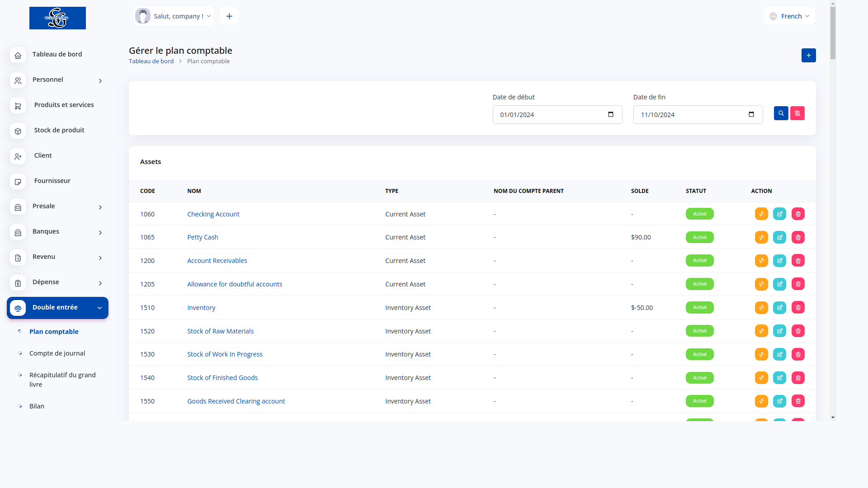Delete the Account Receivables entry
Viewport: 868px width, 488px height.
[x=798, y=261]
